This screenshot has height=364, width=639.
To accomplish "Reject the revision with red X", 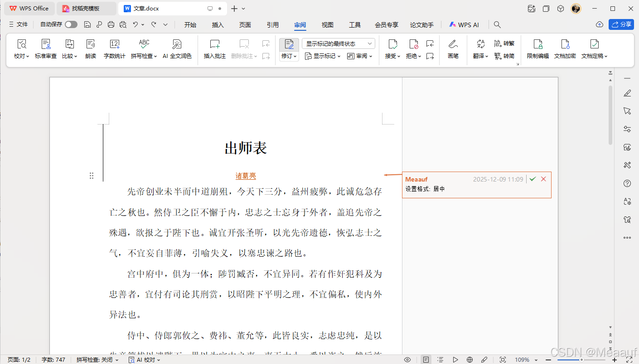I will (x=543, y=179).
